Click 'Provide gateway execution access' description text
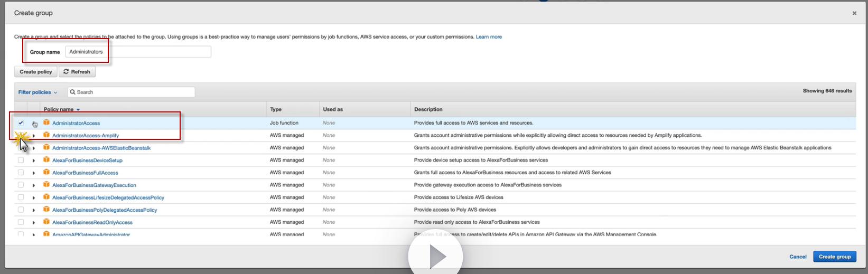The width and height of the screenshot is (868, 274). 488,185
